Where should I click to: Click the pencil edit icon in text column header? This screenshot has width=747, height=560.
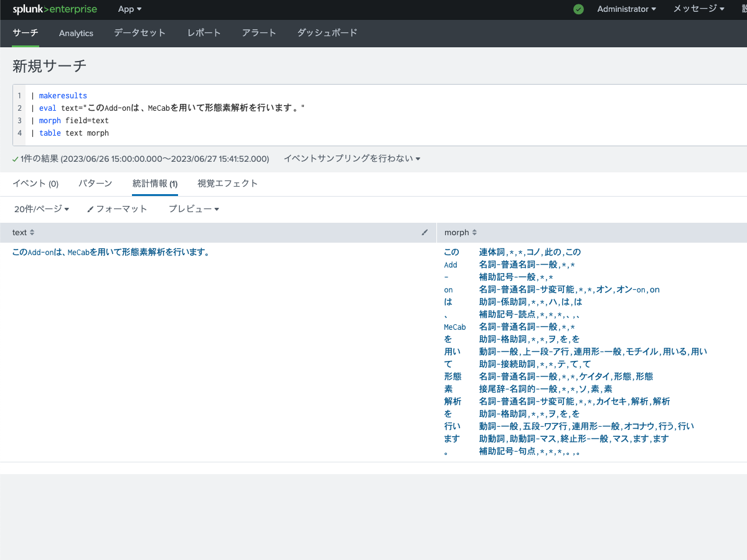425,232
